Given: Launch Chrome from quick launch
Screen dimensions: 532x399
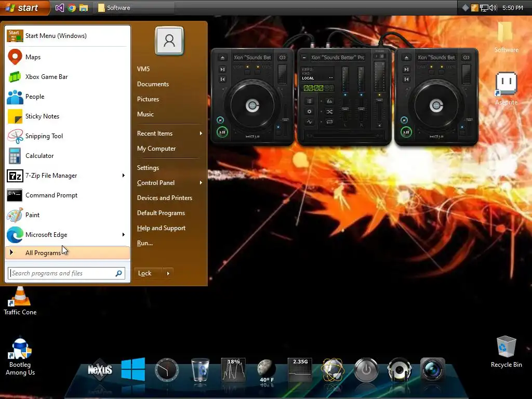Looking at the screenshot, I should click(72, 7).
